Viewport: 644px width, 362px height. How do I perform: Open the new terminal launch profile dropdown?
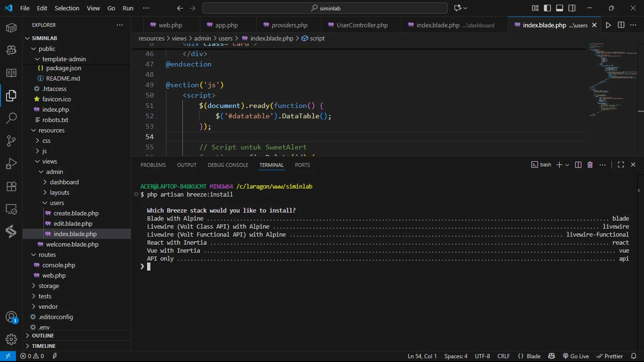click(x=567, y=165)
